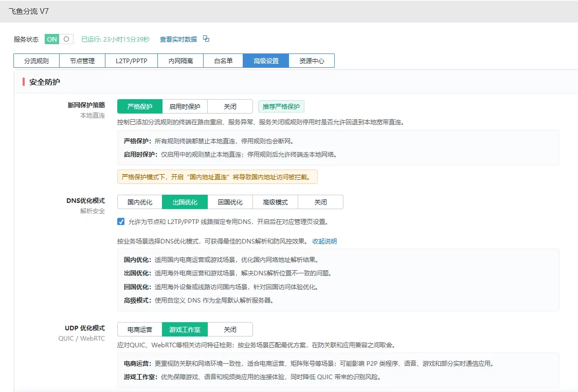Choose 严格保护 for 断网保护策略

coord(140,106)
